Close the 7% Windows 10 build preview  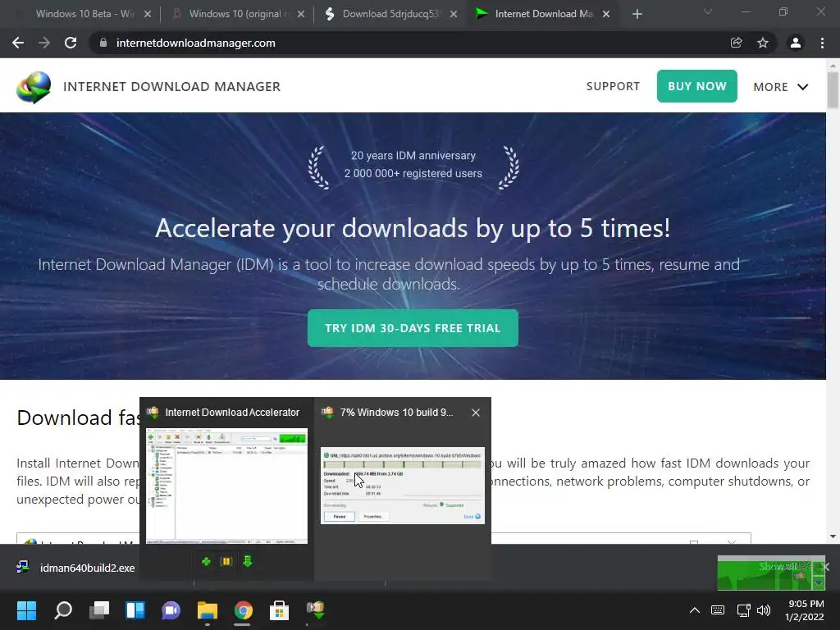(476, 413)
